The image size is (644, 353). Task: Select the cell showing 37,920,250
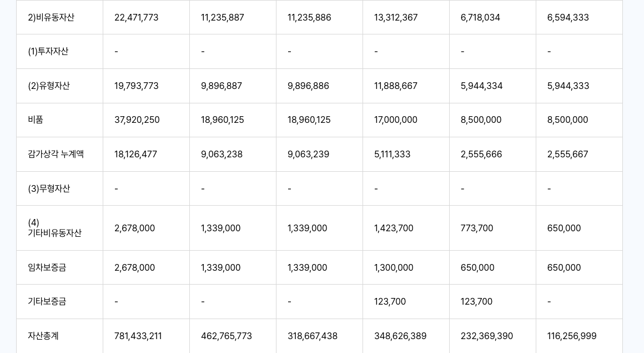coord(137,120)
